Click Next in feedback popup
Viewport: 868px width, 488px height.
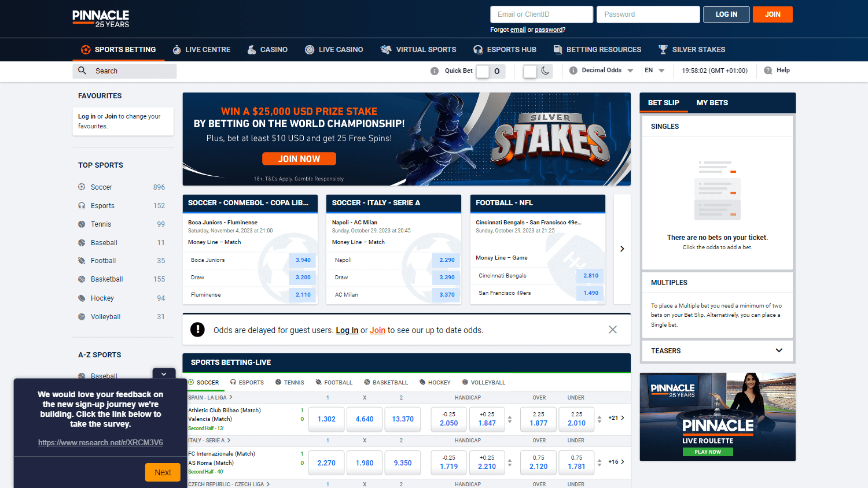pyautogui.click(x=163, y=472)
